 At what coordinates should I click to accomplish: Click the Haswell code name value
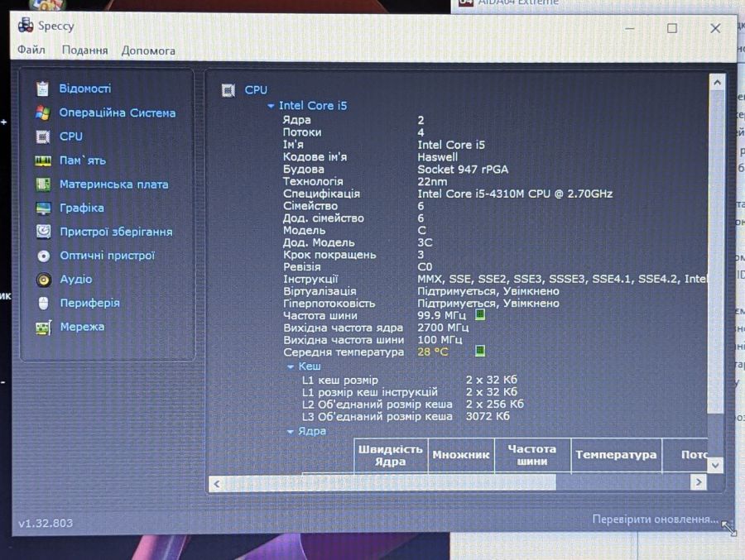coord(438,157)
